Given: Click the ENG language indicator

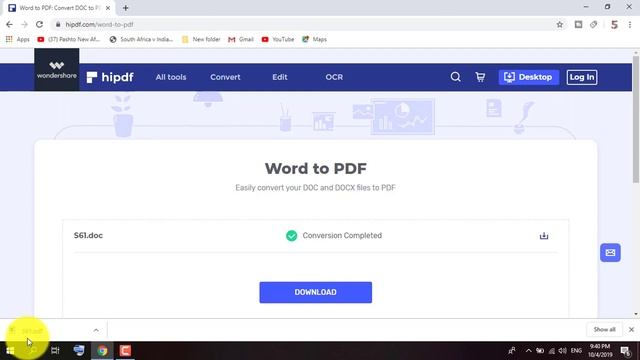Looking at the screenshot, I should coord(576,351).
